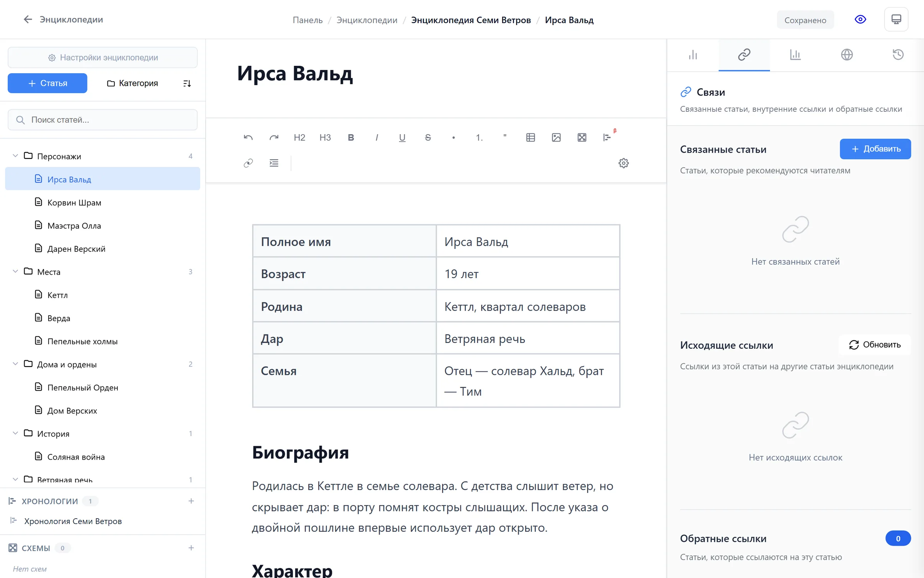Screen dimensions: 924x578
Task: Add a new scheme with plus
Action: pos(191,548)
